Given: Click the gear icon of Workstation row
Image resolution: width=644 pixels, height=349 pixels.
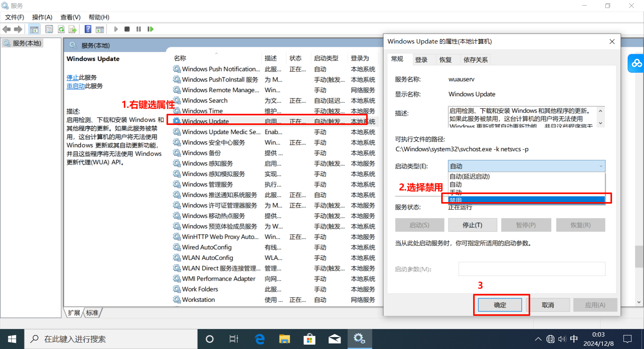Looking at the screenshot, I should pos(176,299).
